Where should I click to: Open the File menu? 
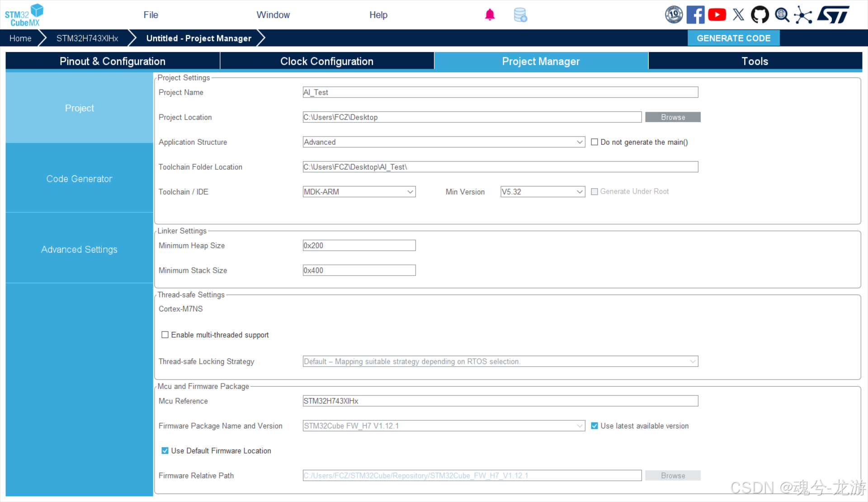(151, 14)
